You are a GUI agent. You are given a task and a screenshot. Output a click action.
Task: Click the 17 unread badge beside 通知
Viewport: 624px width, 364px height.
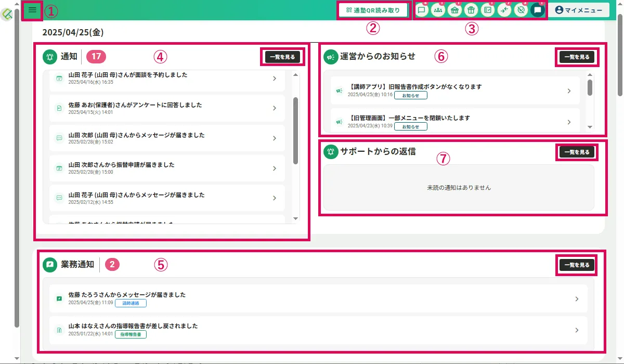(x=96, y=57)
